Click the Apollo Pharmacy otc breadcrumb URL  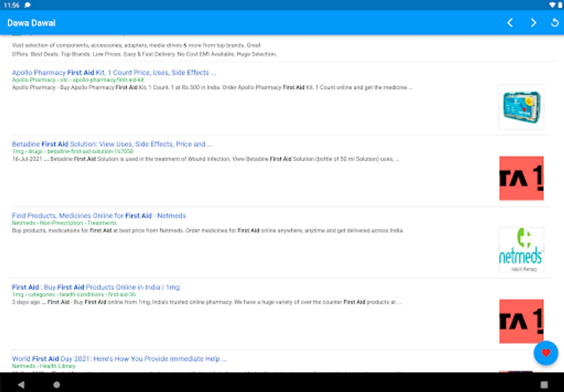pos(78,80)
